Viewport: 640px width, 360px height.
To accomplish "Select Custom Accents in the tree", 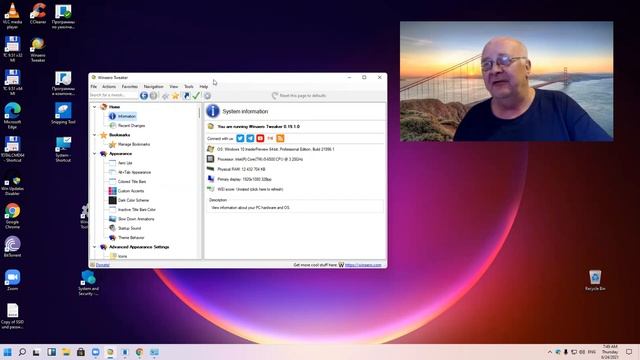I will pos(131,191).
